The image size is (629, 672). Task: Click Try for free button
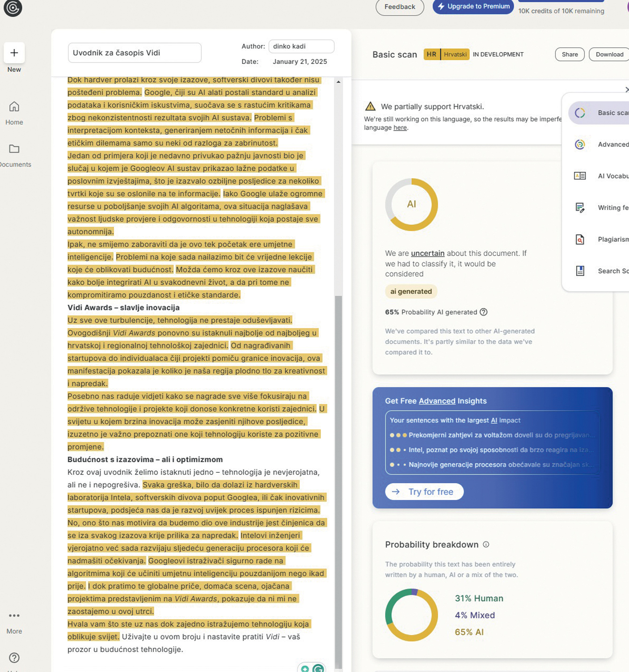(x=424, y=492)
